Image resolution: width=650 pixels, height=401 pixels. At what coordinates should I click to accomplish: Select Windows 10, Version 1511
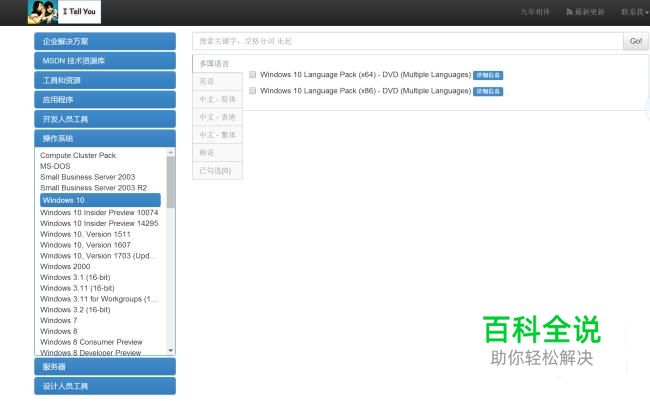coord(85,234)
